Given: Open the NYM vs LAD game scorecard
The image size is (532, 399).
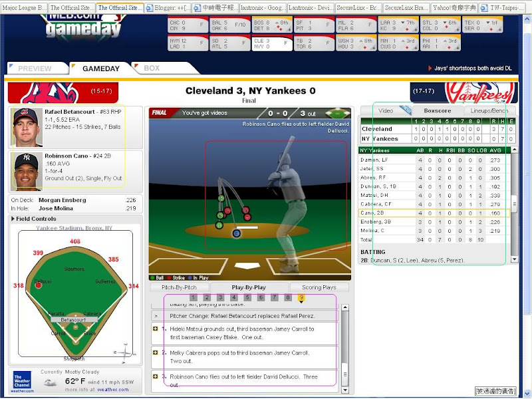Looking at the screenshot, I should click(x=188, y=43).
